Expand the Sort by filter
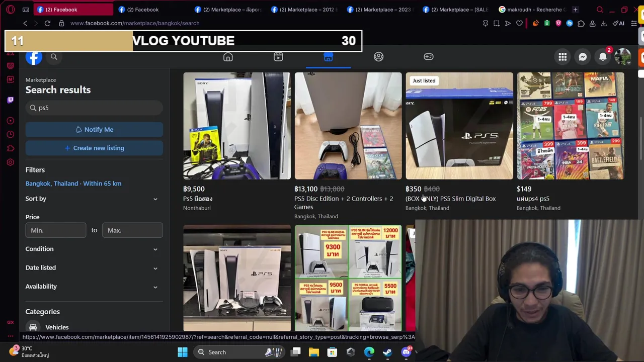This screenshot has height=362, width=644. coord(94,199)
